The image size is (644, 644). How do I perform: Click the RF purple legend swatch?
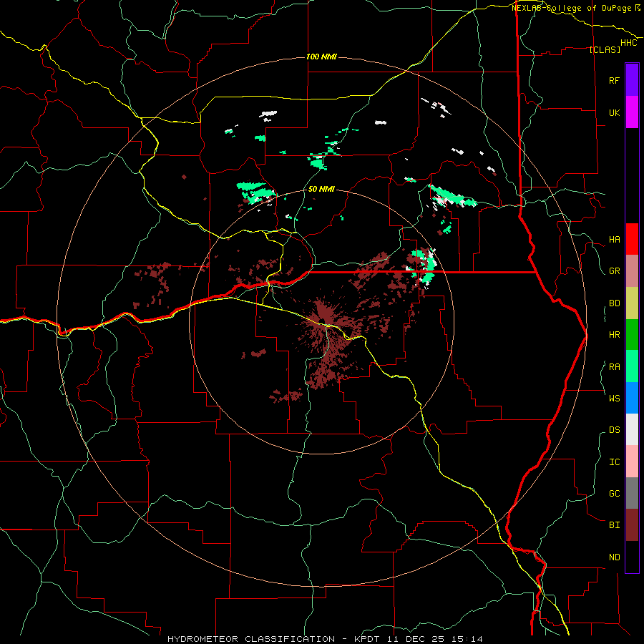point(632,79)
